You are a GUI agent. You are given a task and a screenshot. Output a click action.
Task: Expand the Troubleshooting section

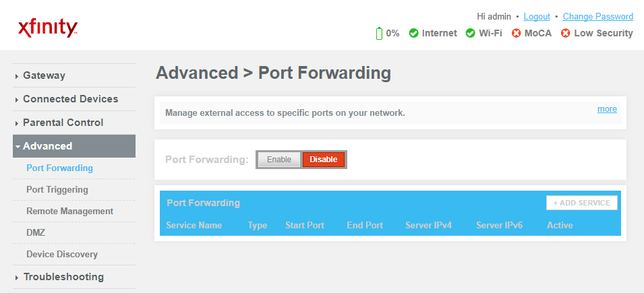(x=63, y=277)
